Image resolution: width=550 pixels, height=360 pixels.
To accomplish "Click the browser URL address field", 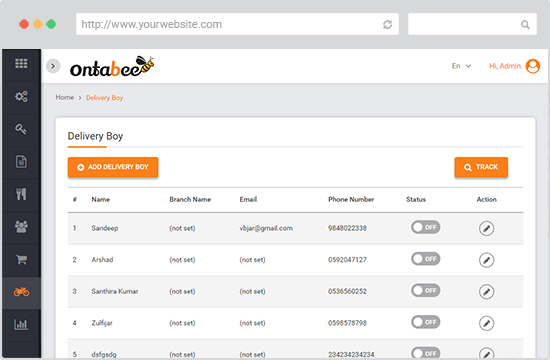I will (x=237, y=24).
